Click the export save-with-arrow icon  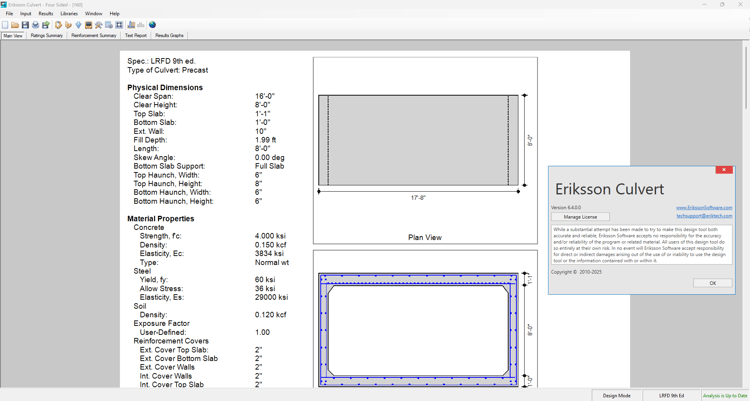pyautogui.click(x=46, y=25)
